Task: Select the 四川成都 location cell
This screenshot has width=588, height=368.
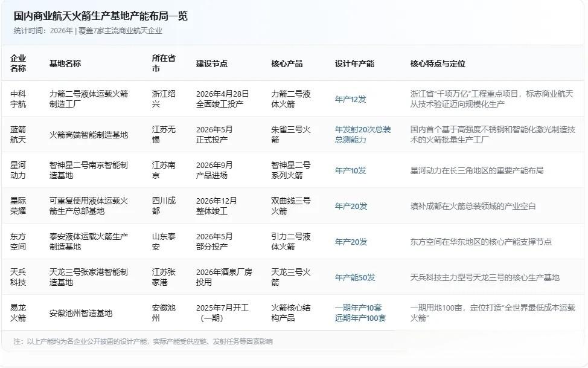Action: pos(164,206)
